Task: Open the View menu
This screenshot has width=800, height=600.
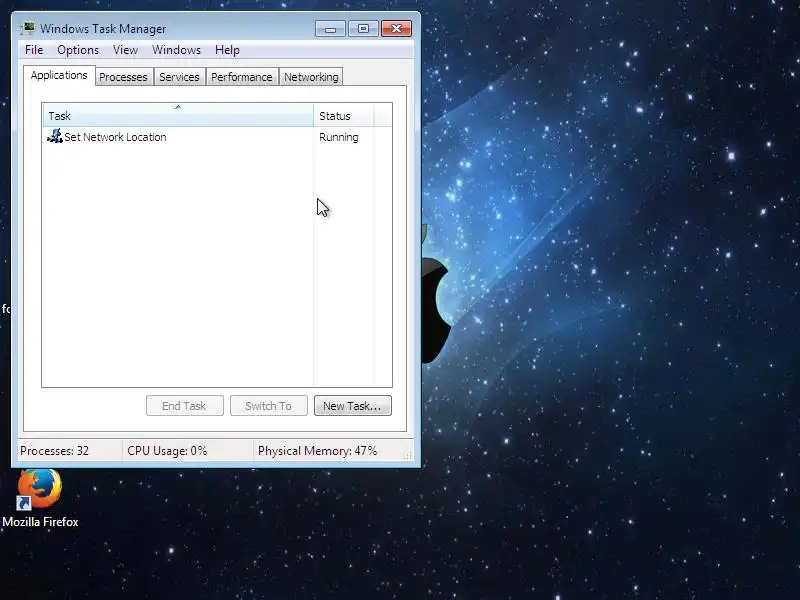Action: (x=126, y=50)
